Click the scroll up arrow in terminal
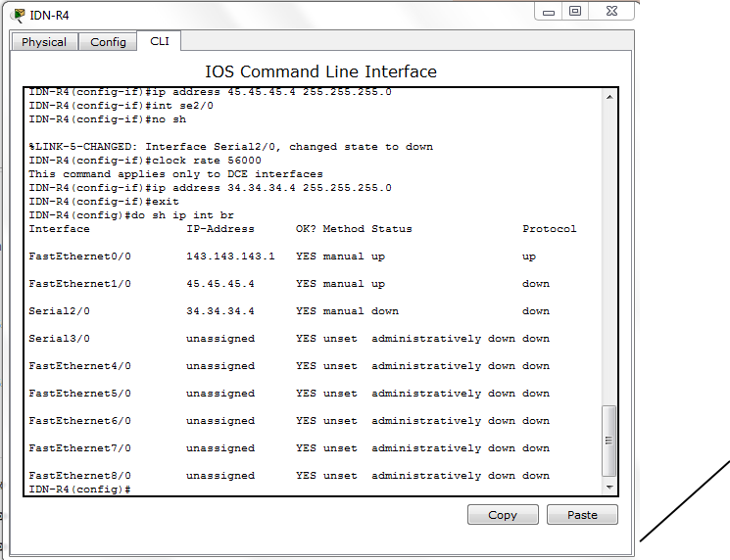Image resolution: width=730 pixels, height=560 pixels. [x=609, y=97]
